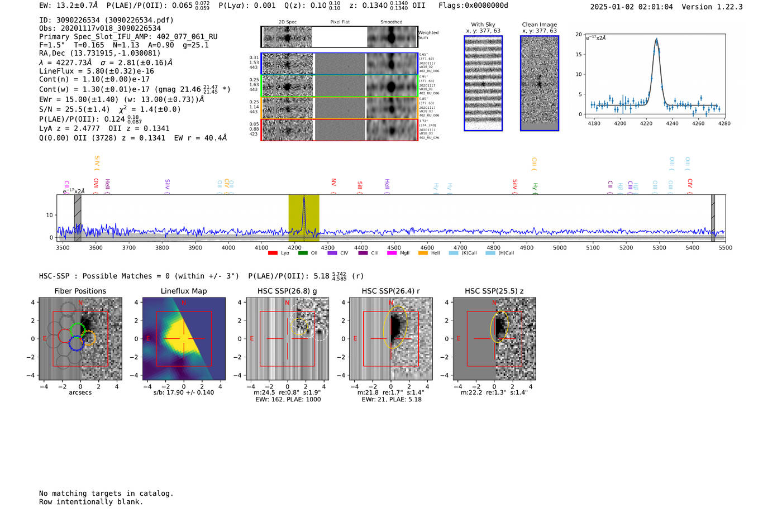This screenshot has width=782, height=532.
Task: Open the HSC SSP(26.8) g cutout
Action: coord(287,339)
